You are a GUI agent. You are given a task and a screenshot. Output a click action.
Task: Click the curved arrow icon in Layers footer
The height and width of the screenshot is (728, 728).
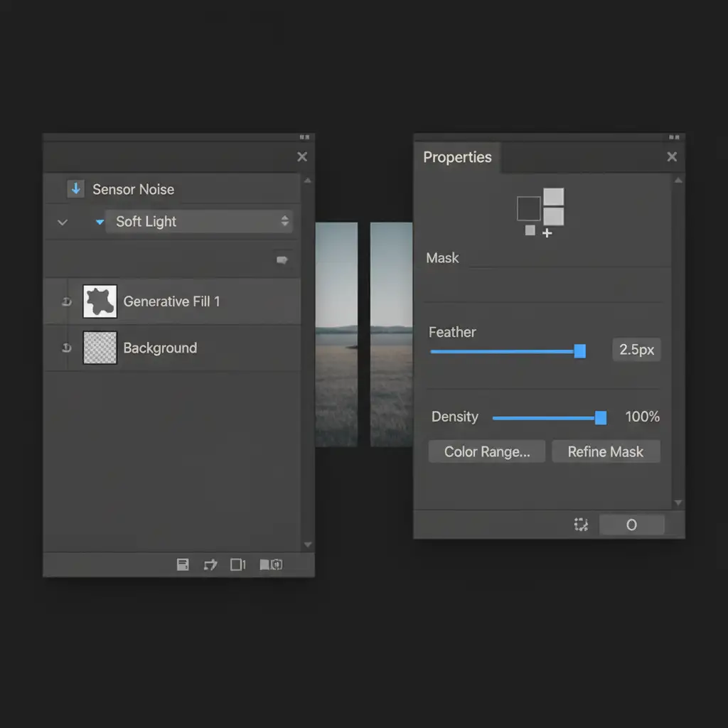click(210, 564)
